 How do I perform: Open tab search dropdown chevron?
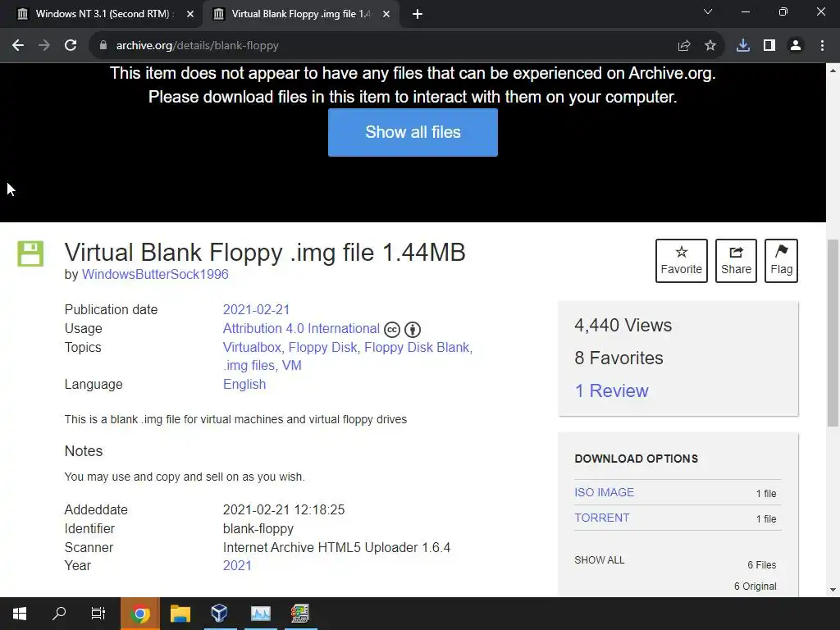pos(708,11)
